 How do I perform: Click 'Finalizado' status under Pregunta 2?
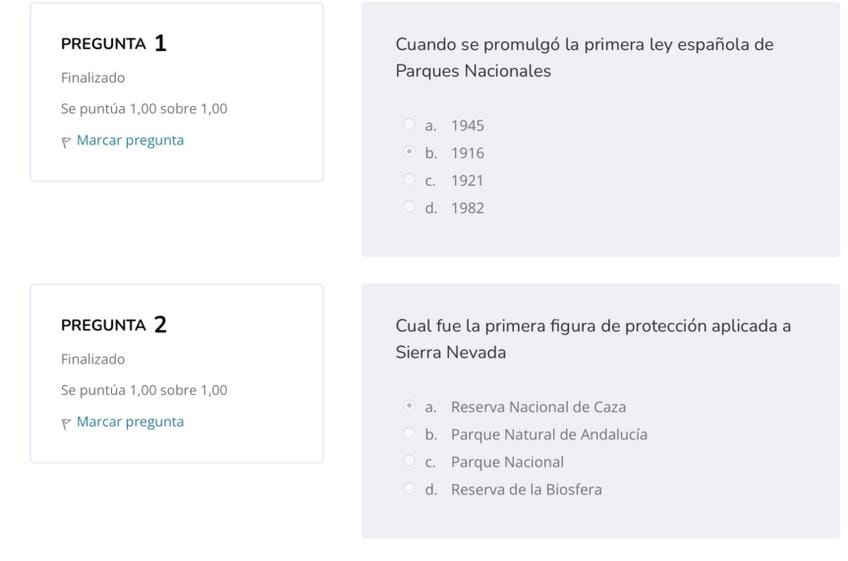point(93,359)
